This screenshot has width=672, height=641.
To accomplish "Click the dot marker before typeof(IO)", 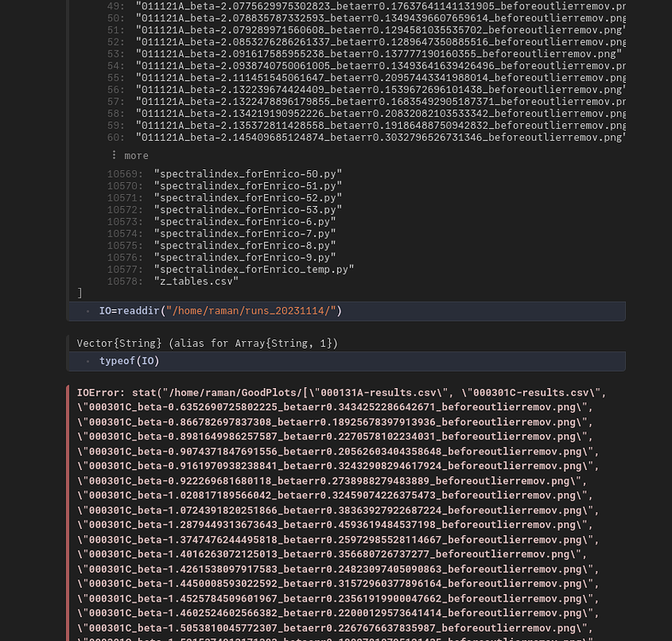I will pyautogui.click(x=88, y=362).
